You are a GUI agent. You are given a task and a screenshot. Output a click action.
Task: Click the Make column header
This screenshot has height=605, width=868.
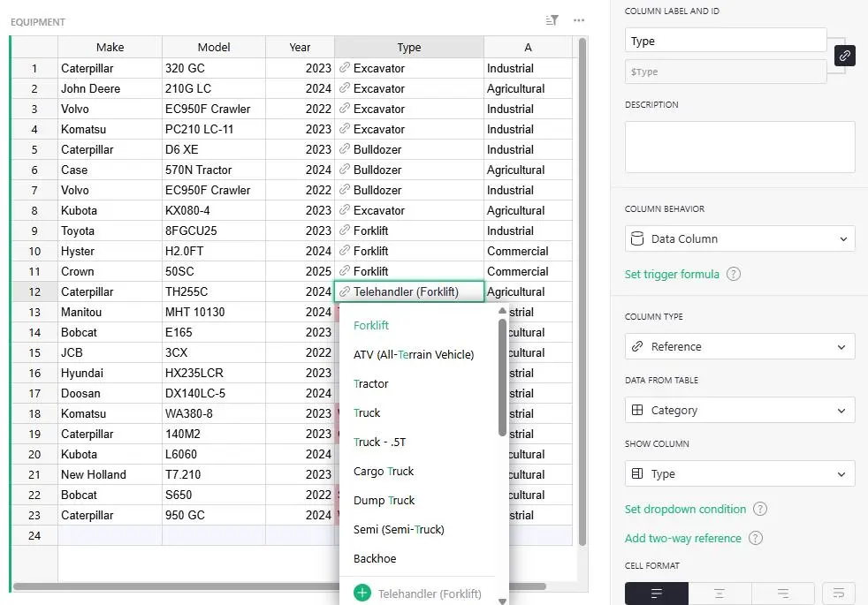110,47
